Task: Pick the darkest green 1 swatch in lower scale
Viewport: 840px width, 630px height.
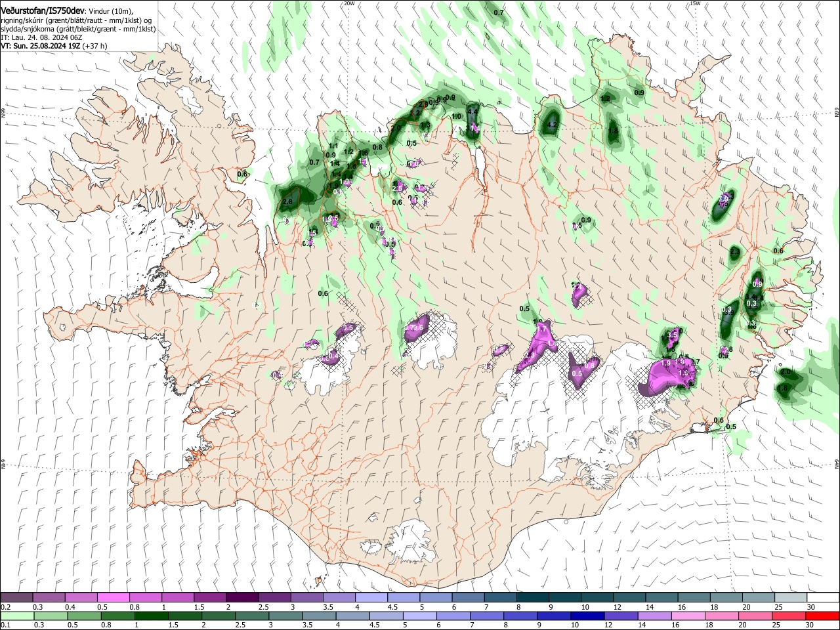Action: (151, 616)
